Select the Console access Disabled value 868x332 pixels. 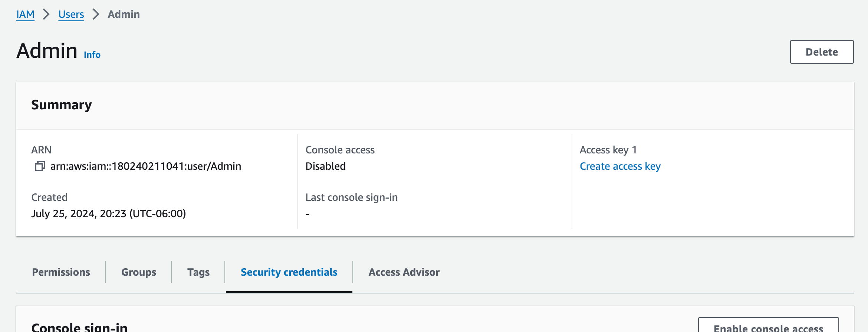click(325, 166)
